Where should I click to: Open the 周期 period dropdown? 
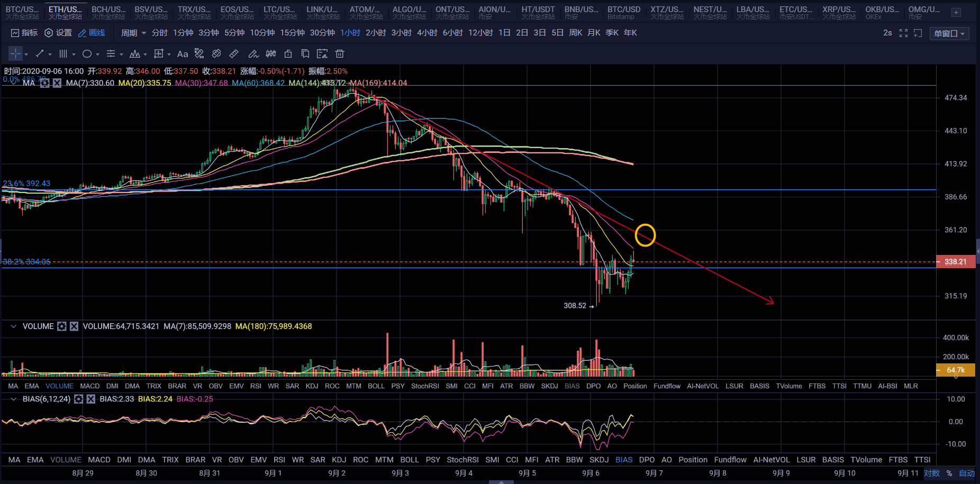[133, 33]
